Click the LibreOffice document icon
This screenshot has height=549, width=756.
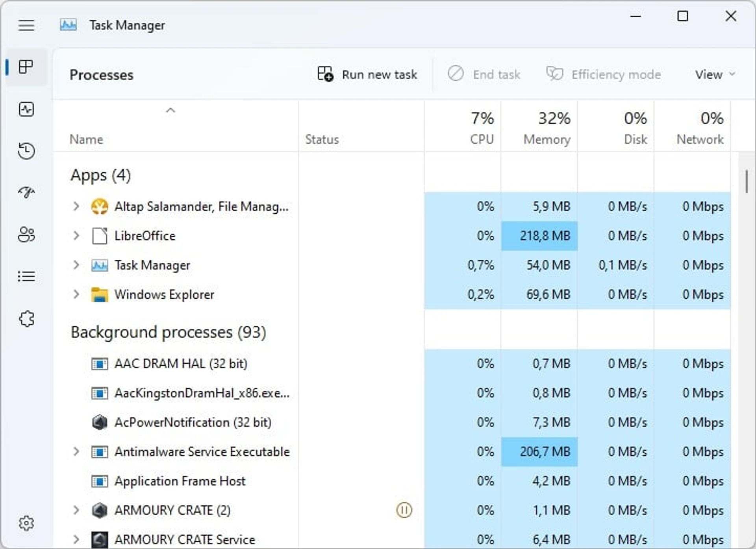tap(99, 236)
